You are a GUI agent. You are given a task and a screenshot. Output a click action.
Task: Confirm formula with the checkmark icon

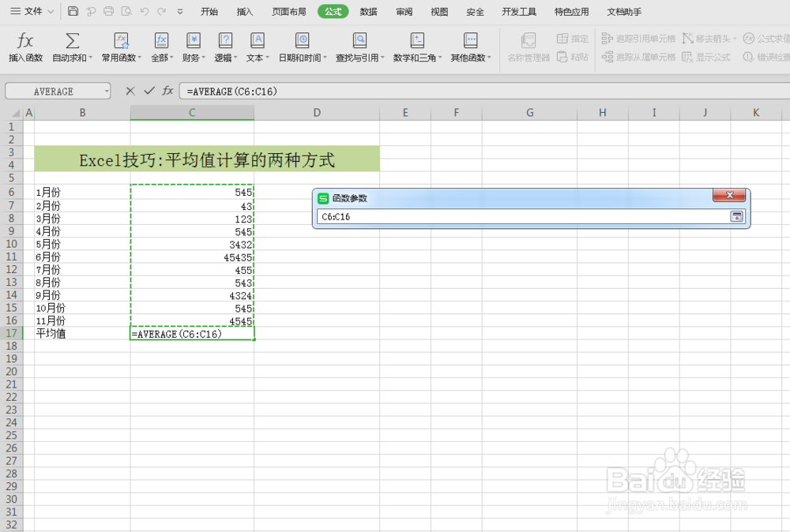[149, 91]
